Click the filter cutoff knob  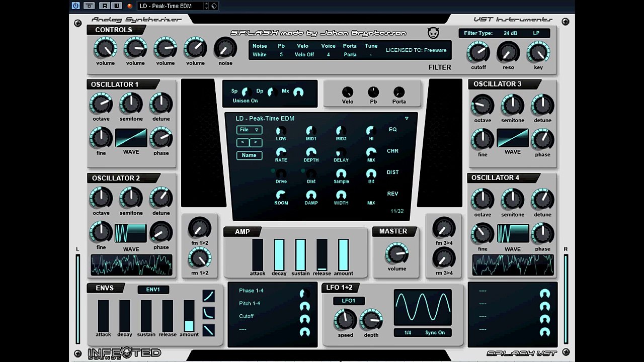[478, 52]
